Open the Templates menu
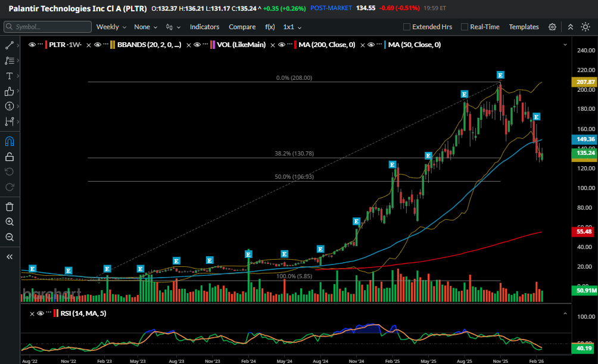The image size is (598, 364). (524, 27)
